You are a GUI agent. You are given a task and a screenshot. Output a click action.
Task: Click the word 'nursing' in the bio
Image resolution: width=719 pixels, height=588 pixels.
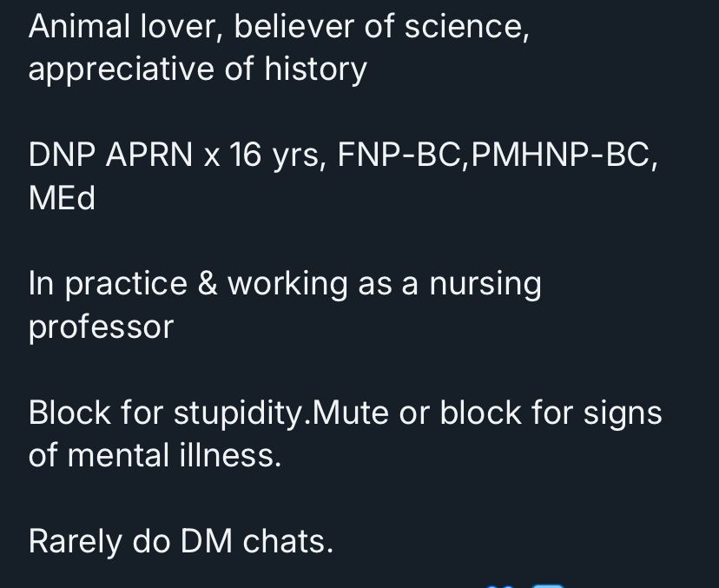(x=485, y=285)
